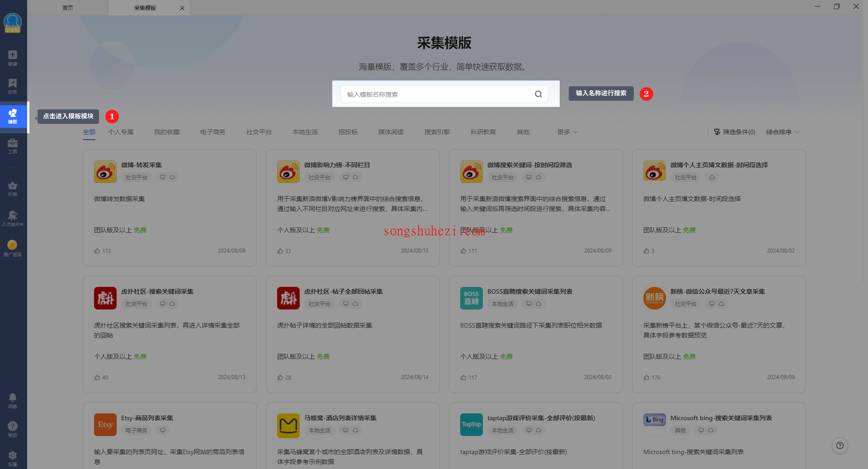Select the 本地生活 category tab
The width and height of the screenshot is (868, 469).
tap(305, 132)
